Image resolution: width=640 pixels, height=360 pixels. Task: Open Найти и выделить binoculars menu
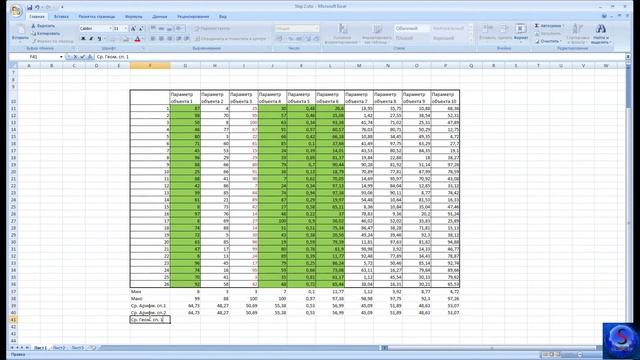pos(600,34)
